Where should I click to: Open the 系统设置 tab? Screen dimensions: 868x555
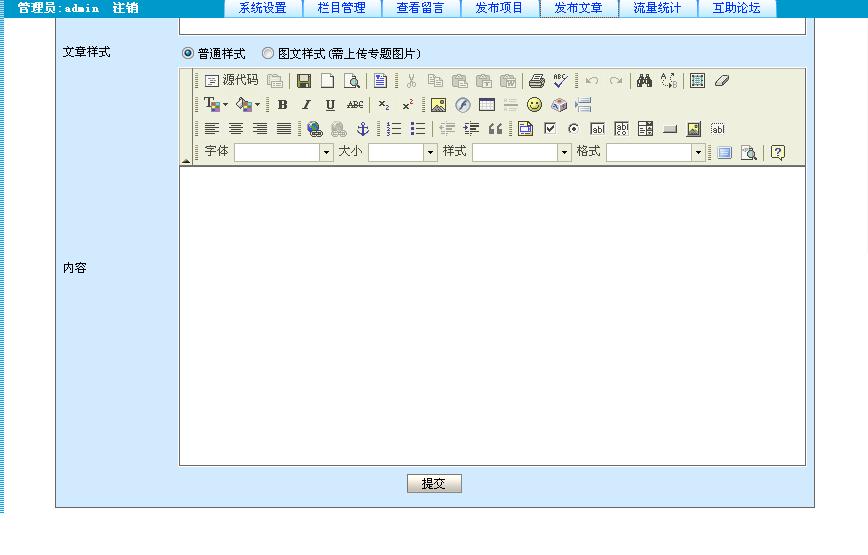coord(262,8)
